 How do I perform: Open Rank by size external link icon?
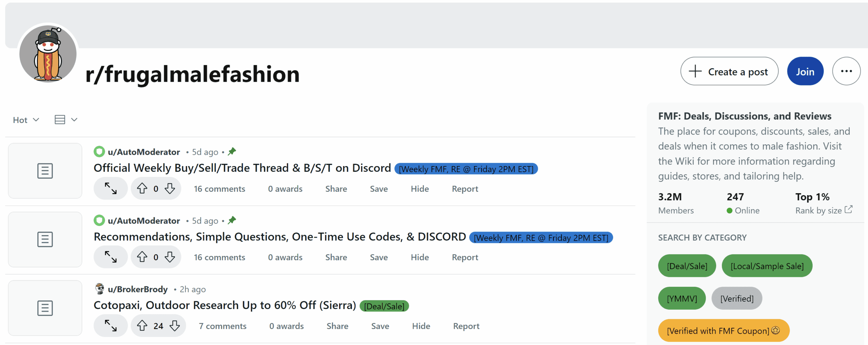pos(848,209)
